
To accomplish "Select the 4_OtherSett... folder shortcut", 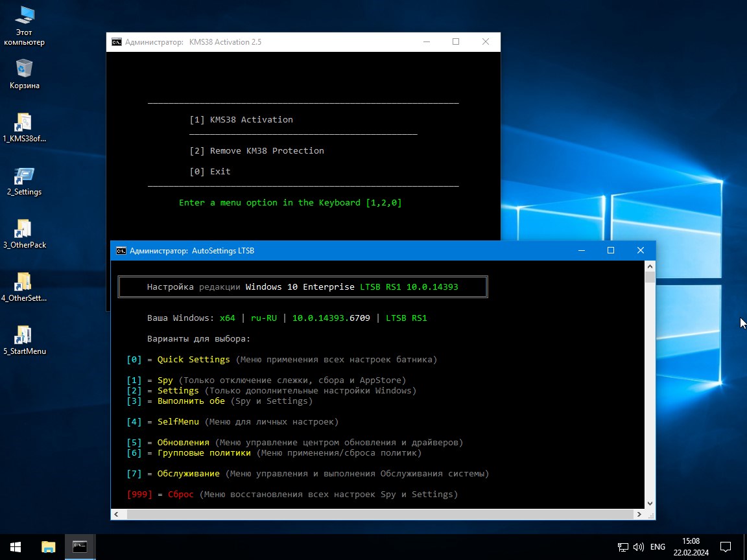I will (24, 288).
